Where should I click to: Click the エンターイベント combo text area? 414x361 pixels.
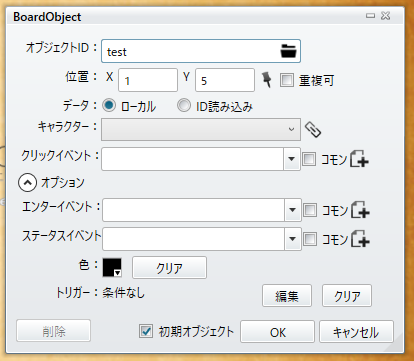(194, 210)
